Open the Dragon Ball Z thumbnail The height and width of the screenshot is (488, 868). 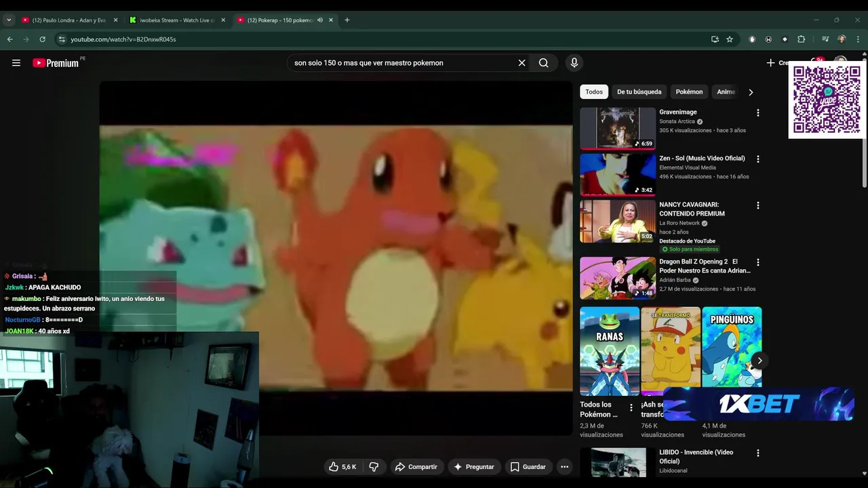tap(618, 278)
